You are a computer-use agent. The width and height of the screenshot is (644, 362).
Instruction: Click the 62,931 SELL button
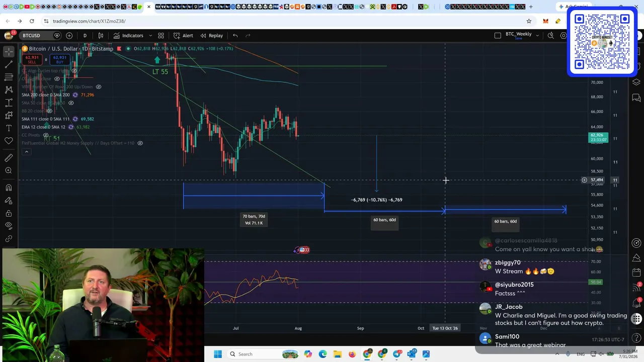pyautogui.click(x=32, y=59)
